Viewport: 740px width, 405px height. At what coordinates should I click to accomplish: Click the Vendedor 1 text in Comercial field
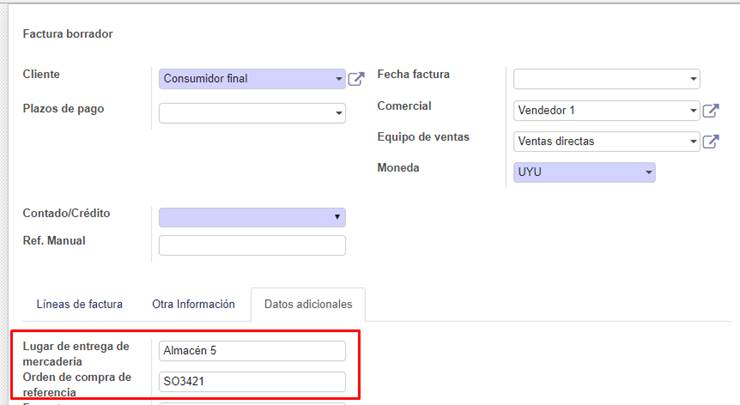[x=546, y=111]
